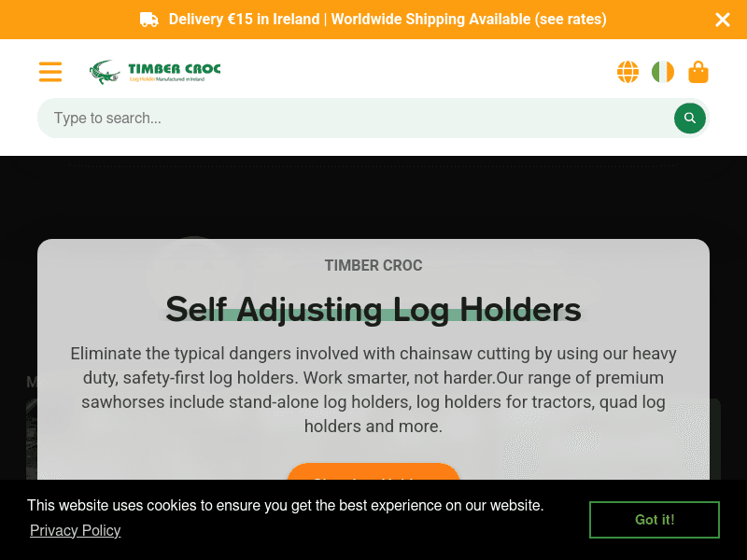
Task: Focus the 'Type to search...' field
Action: pyautogui.click(x=355, y=119)
